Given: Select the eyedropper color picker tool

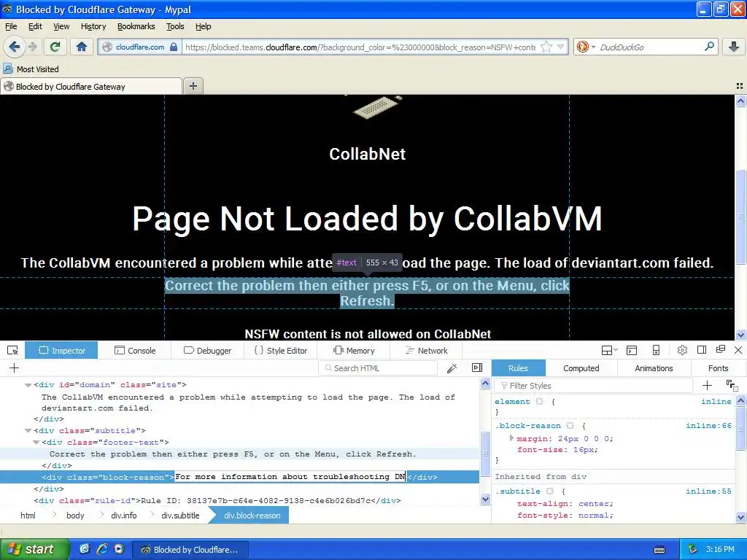Looking at the screenshot, I should pos(452,368).
